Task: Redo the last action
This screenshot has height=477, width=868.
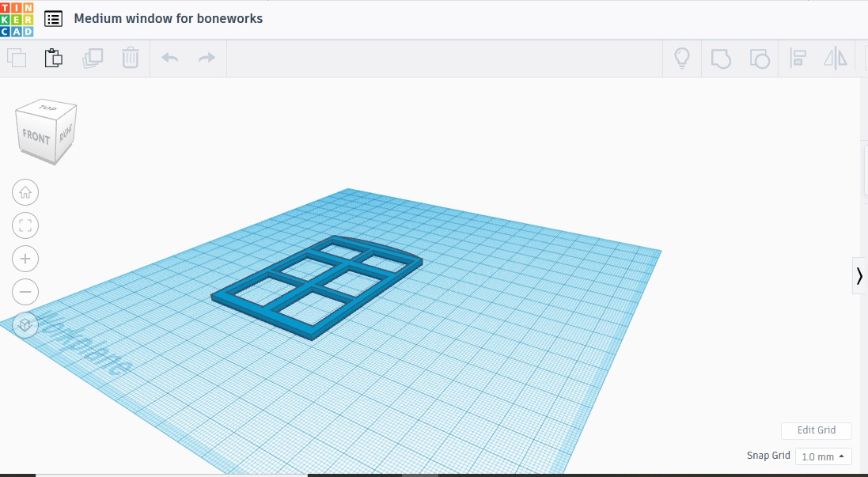Action: point(207,58)
